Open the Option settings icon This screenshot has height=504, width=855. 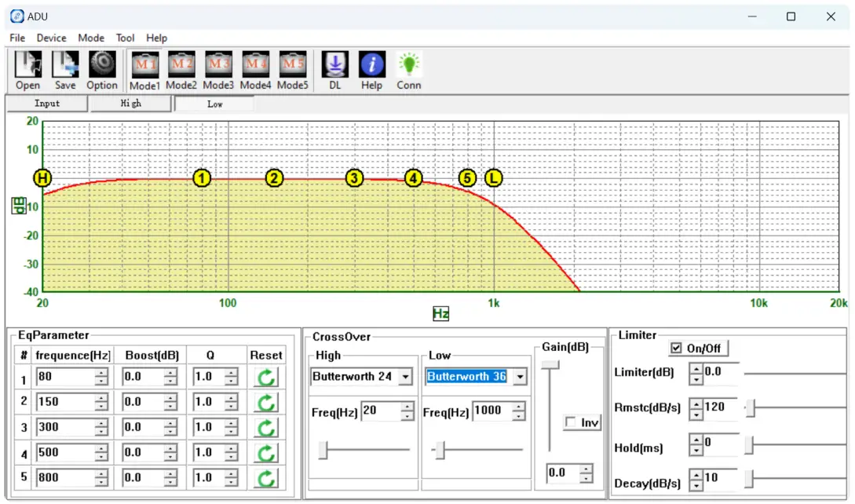point(102,65)
